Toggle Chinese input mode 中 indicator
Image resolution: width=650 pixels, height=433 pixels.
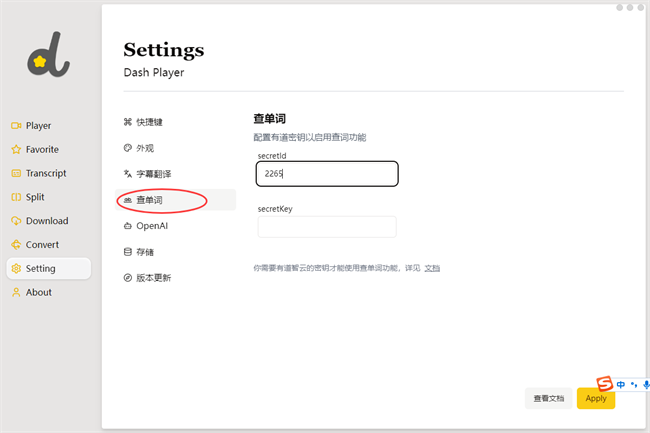coord(621,385)
